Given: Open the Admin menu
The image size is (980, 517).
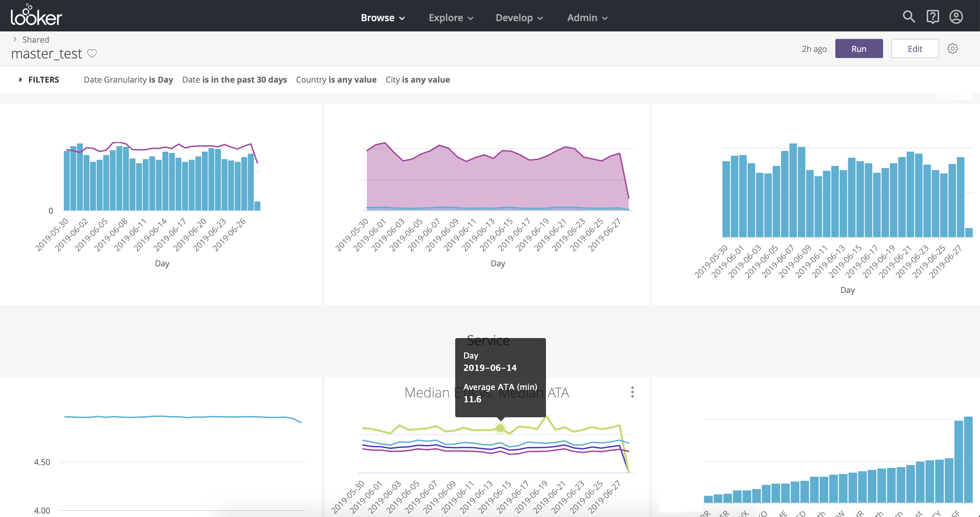Looking at the screenshot, I should 587,17.
